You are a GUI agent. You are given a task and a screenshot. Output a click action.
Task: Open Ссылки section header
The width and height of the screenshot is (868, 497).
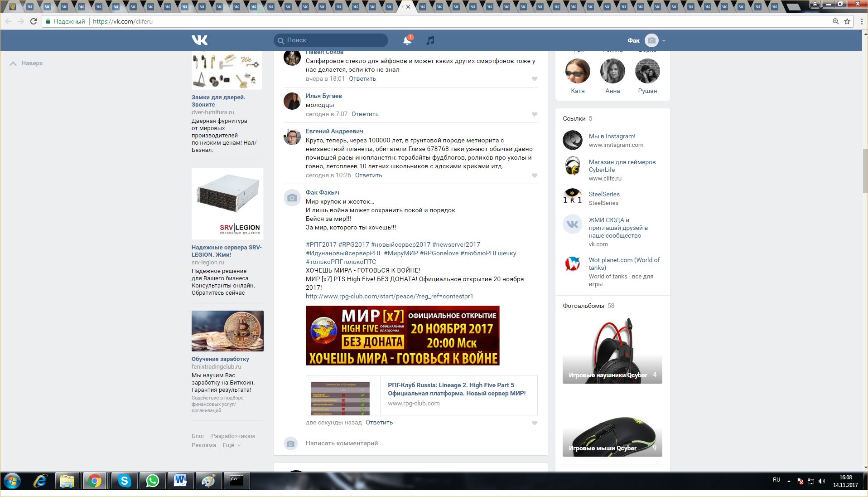click(x=577, y=119)
